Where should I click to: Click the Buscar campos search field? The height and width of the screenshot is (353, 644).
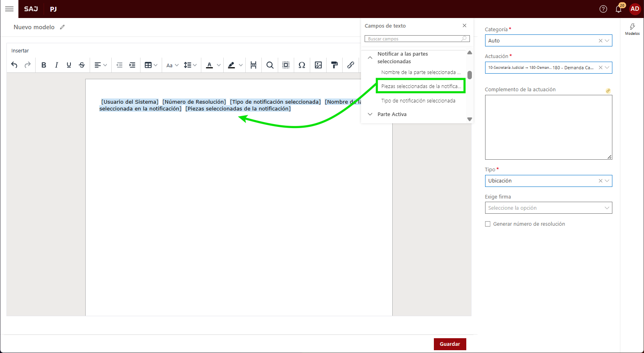[414, 39]
